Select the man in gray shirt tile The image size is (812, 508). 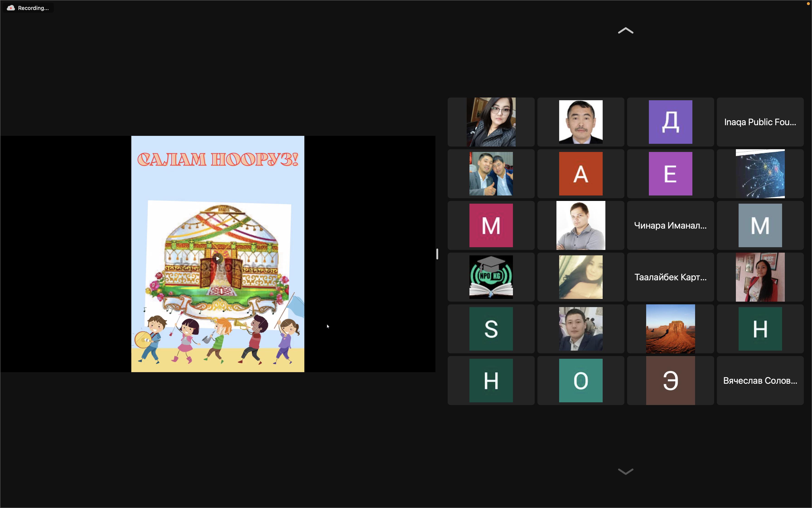(x=580, y=225)
